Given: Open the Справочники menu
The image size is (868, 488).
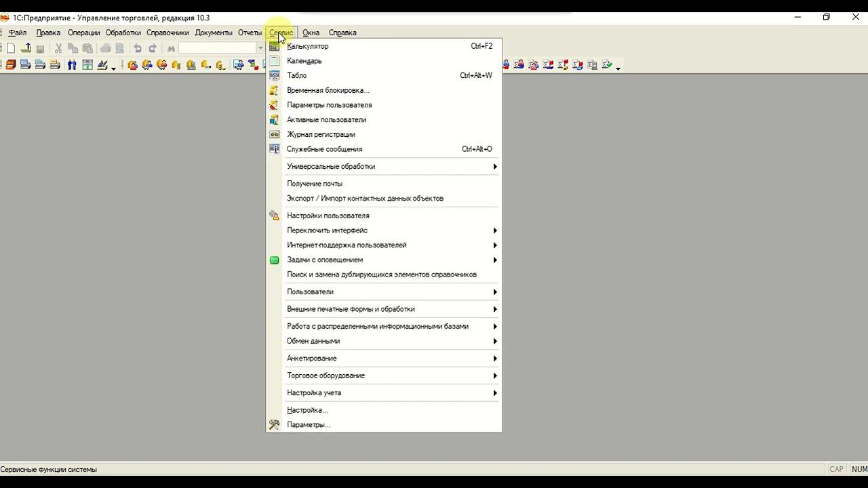Looking at the screenshot, I should click(x=167, y=33).
